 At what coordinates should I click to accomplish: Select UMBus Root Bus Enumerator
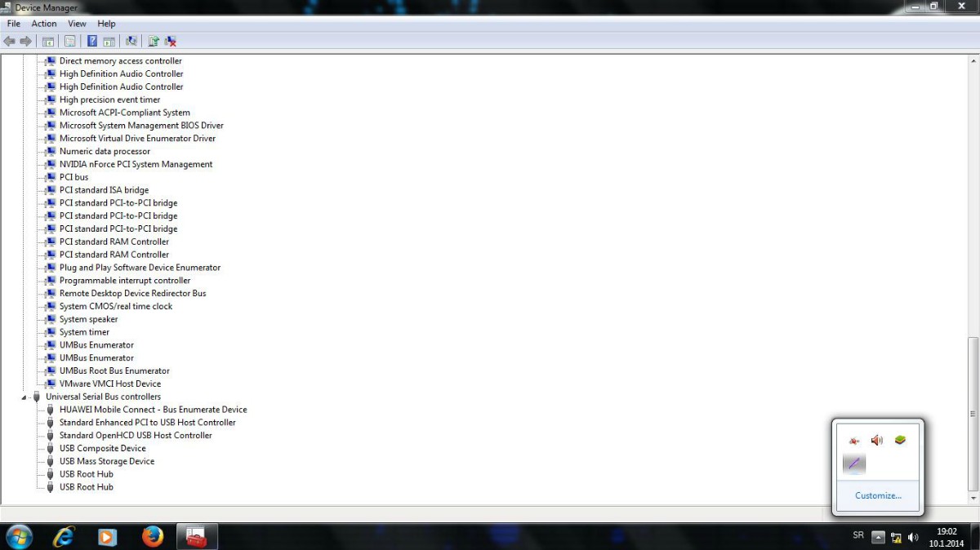pyautogui.click(x=114, y=370)
